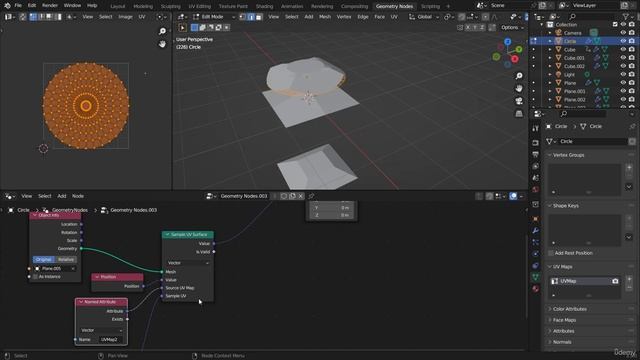This screenshot has width=640, height=360.
Task: Enable Add Rest Position checkbox
Action: 551,253
